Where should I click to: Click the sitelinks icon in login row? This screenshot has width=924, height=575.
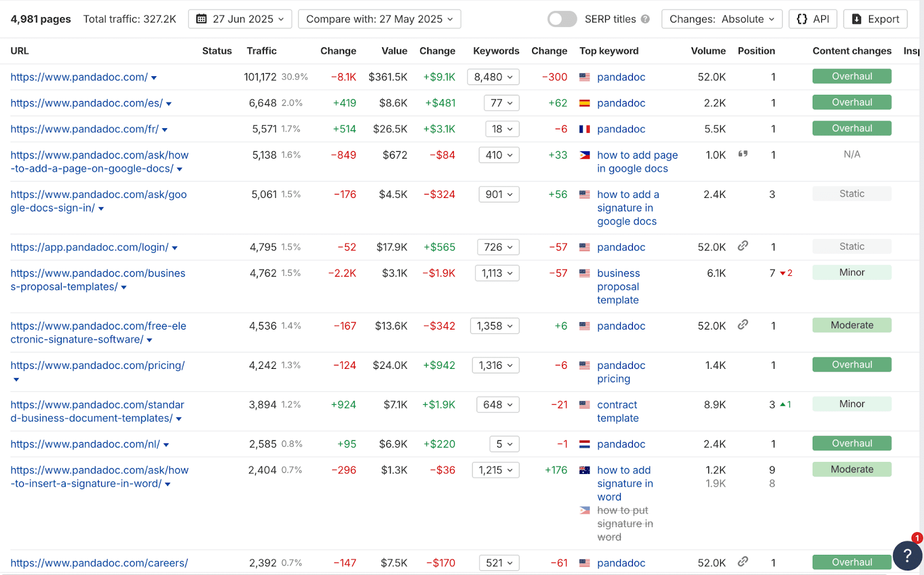click(743, 246)
